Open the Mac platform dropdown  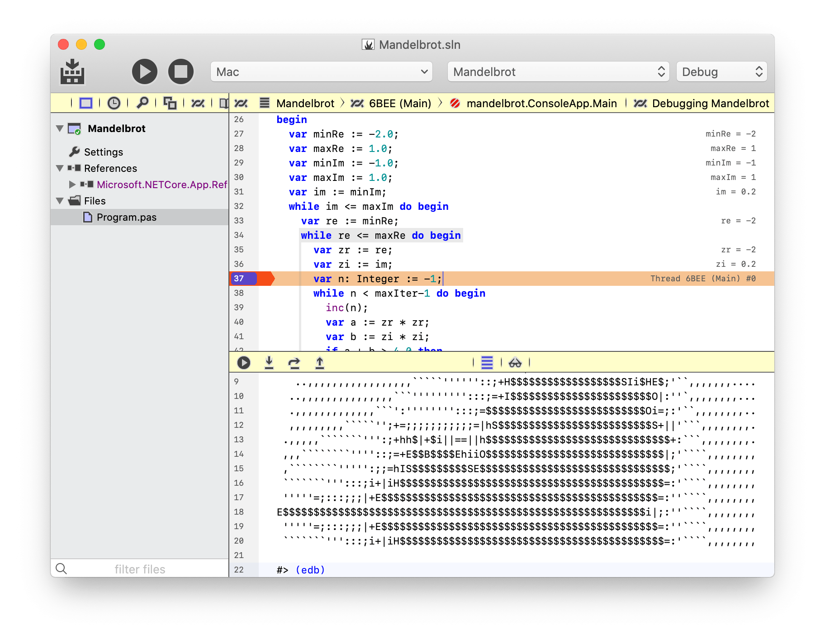[x=322, y=72]
